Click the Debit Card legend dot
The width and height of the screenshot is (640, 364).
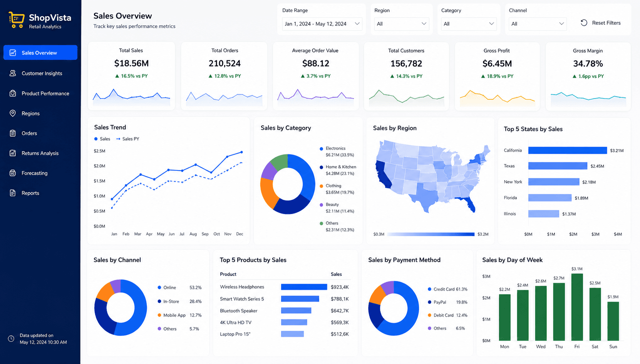point(430,315)
